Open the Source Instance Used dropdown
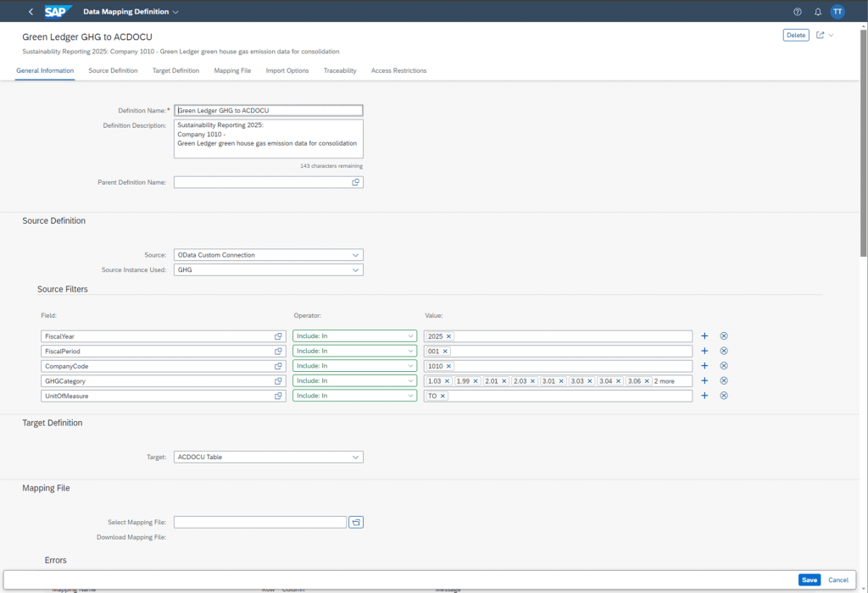868x593 pixels. (x=355, y=270)
